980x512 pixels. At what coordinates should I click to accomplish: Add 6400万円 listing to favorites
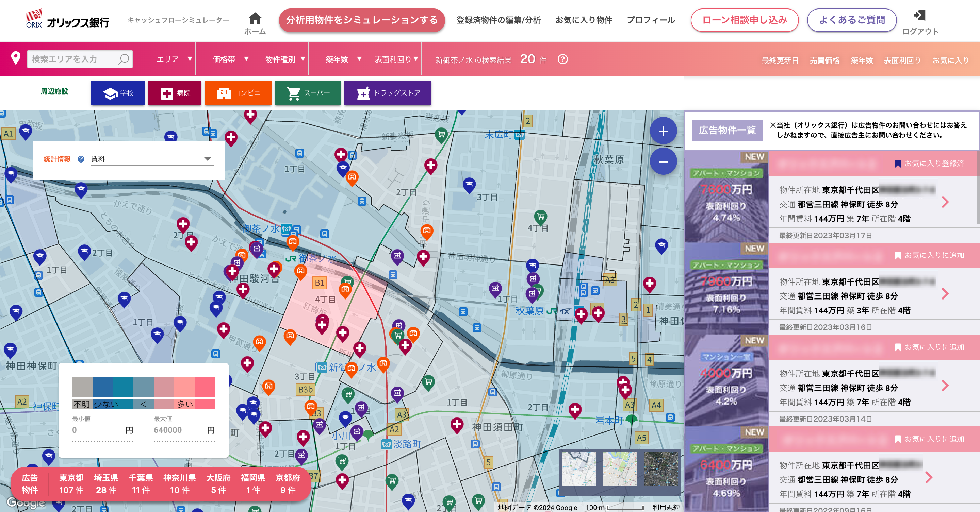pos(930,439)
